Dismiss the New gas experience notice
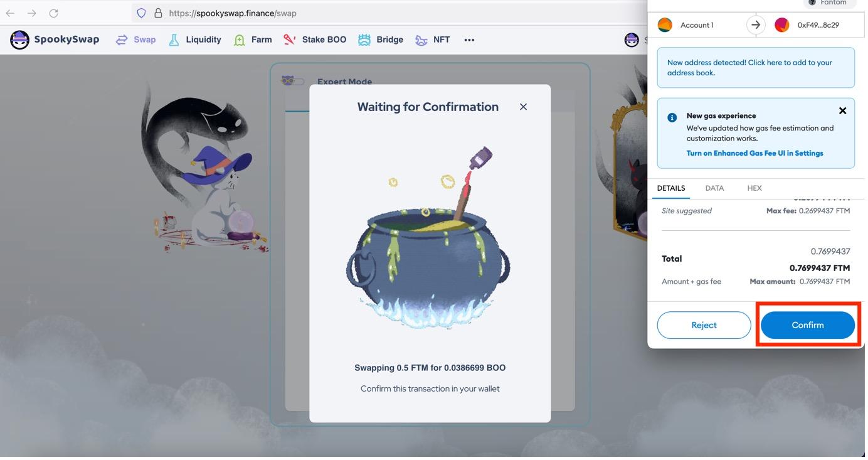The width and height of the screenshot is (868, 460). [x=842, y=110]
